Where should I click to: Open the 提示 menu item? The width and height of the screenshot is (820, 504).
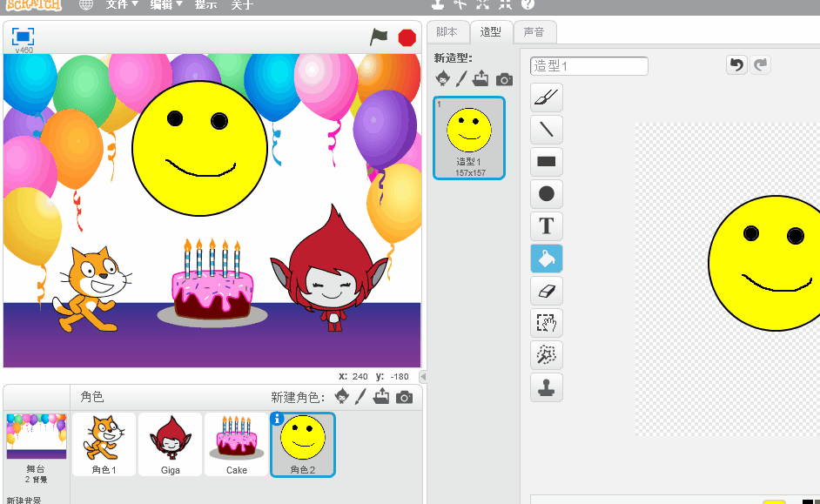click(x=205, y=4)
